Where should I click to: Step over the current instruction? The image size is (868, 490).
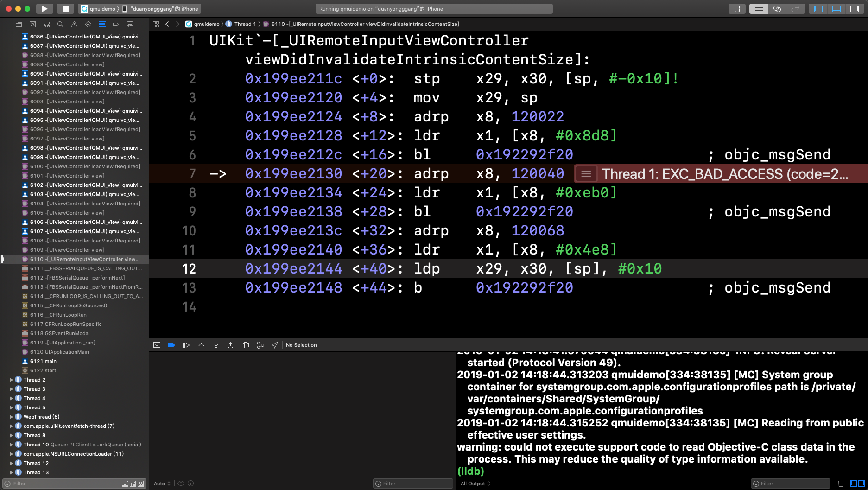(201, 345)
